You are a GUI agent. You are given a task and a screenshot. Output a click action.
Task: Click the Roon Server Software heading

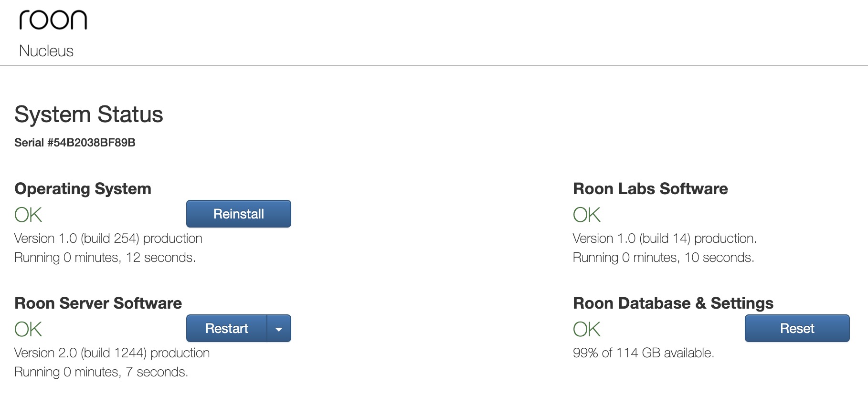tap(98, 303)
